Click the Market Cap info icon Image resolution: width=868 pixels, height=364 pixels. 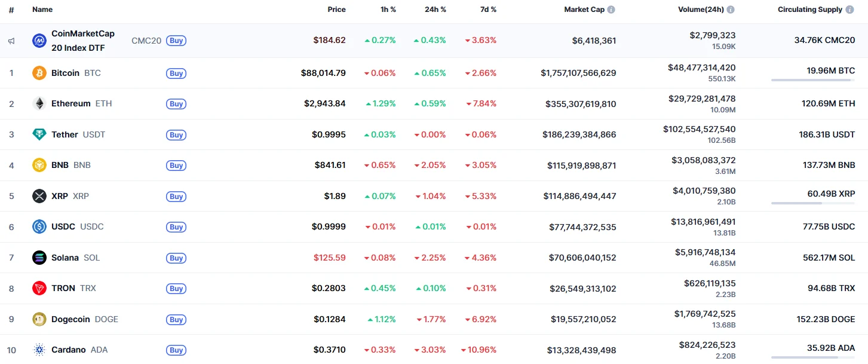(x=611, y=10)
